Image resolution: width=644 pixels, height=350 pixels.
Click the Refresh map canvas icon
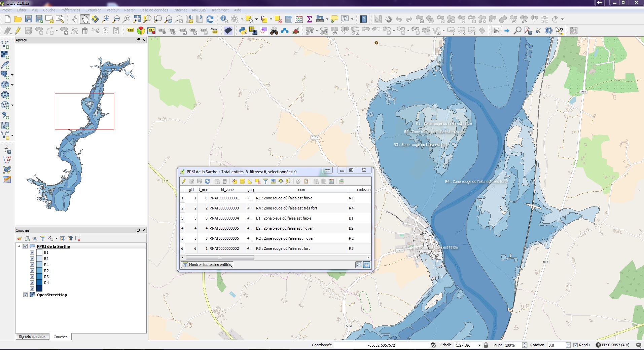210,19
